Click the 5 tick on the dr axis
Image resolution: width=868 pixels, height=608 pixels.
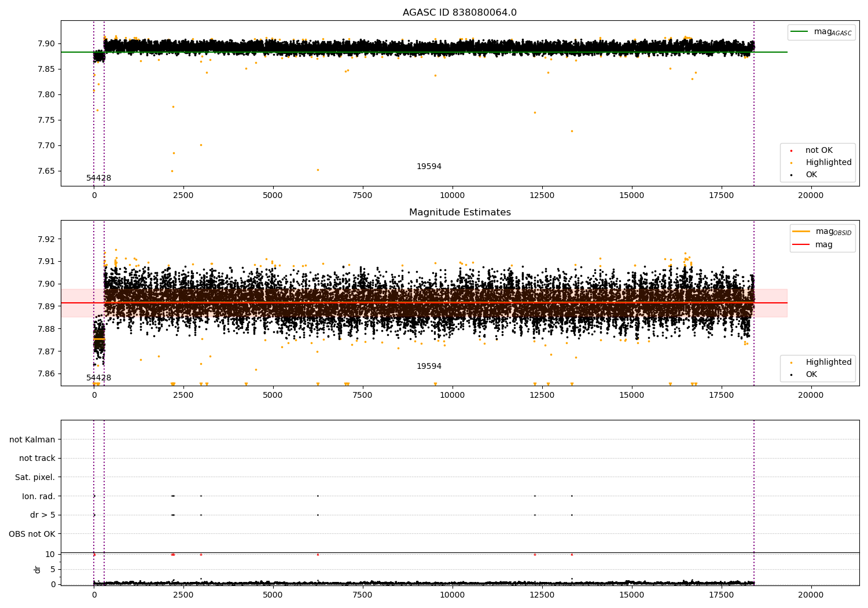(53, 570)
